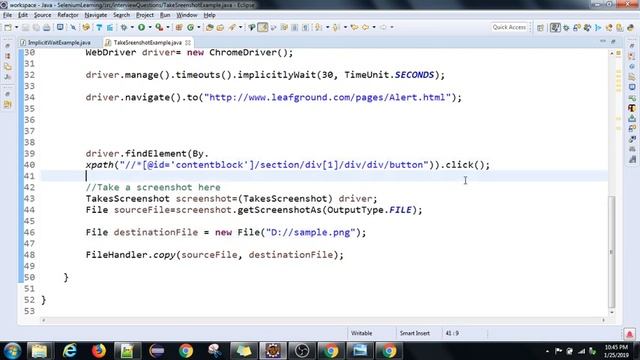Viewport: 640px width, 360px height.
Task: Open OBS Studio from the taskbar
Action: click(x=302, y=351)
